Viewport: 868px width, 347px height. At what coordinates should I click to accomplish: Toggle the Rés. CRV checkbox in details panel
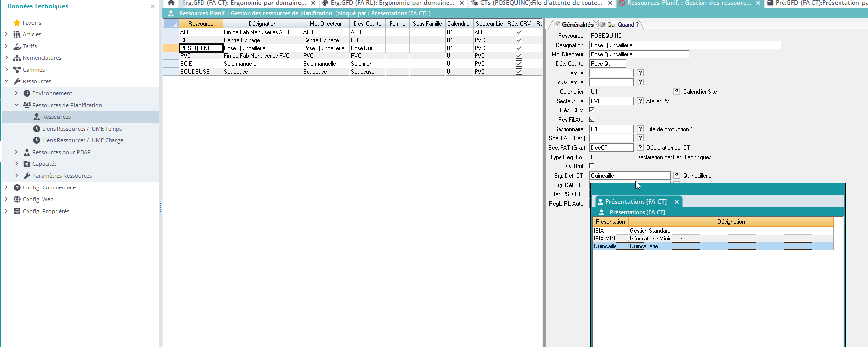coord(592,110)
